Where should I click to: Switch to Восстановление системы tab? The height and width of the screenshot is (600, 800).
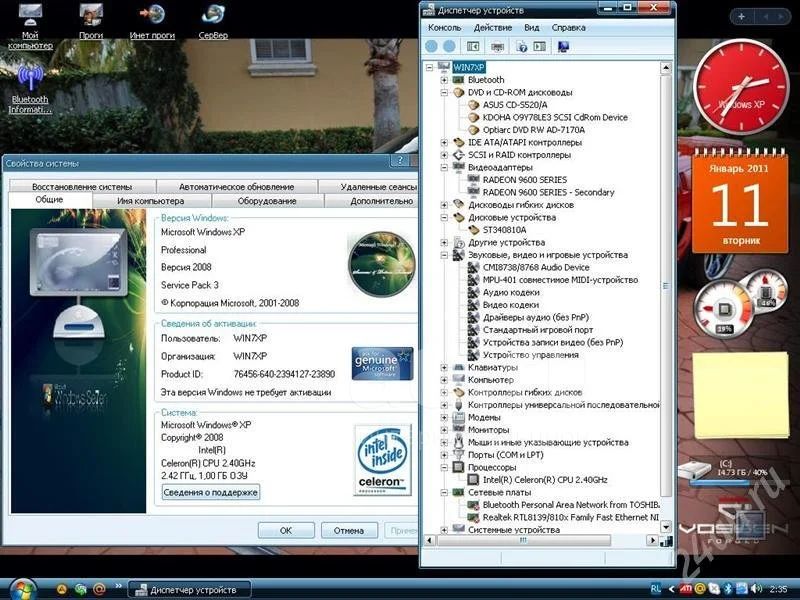(x=82, y=187)
